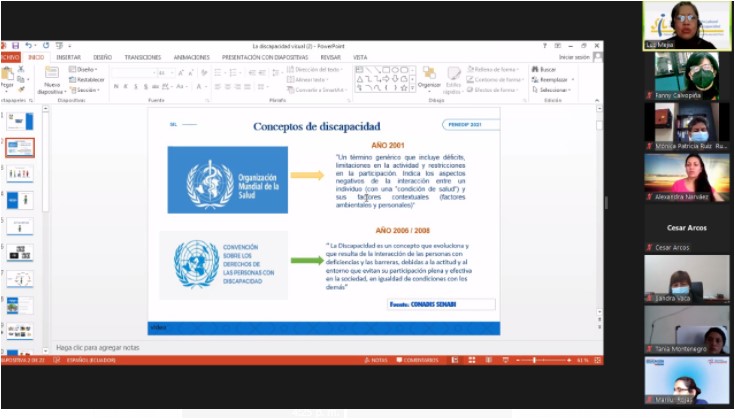Click zoom in plus button
735x419 pixels.
569,360
